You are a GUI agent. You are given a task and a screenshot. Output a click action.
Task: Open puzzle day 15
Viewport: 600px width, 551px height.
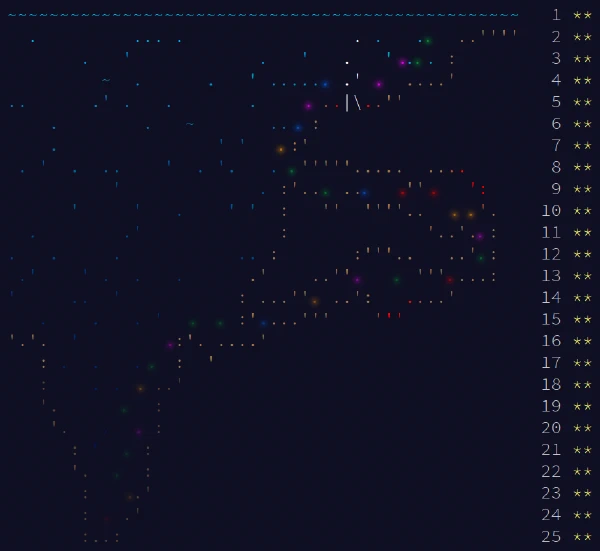[551, 319]
